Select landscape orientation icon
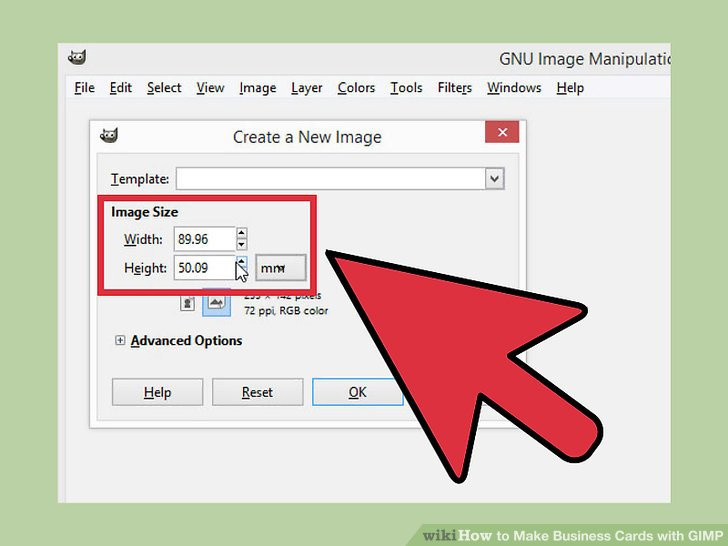The height and width of the screenshot is (546, 728). pos(216,304)
